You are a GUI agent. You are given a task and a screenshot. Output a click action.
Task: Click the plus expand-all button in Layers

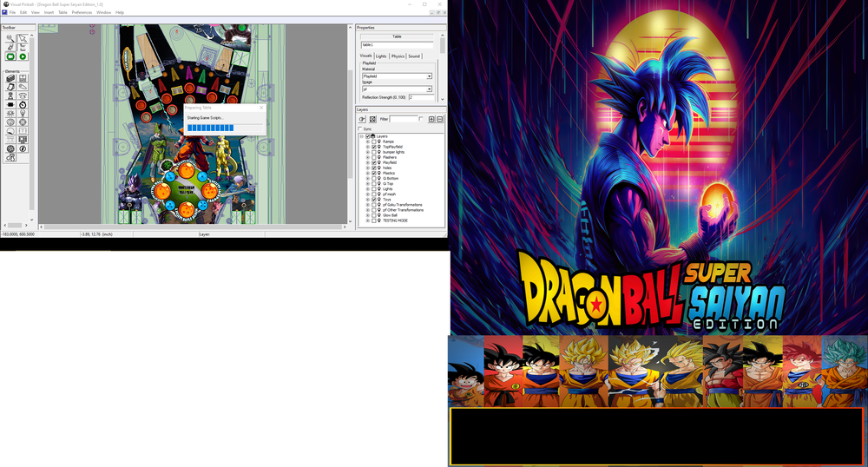click(x=431, y=119)
